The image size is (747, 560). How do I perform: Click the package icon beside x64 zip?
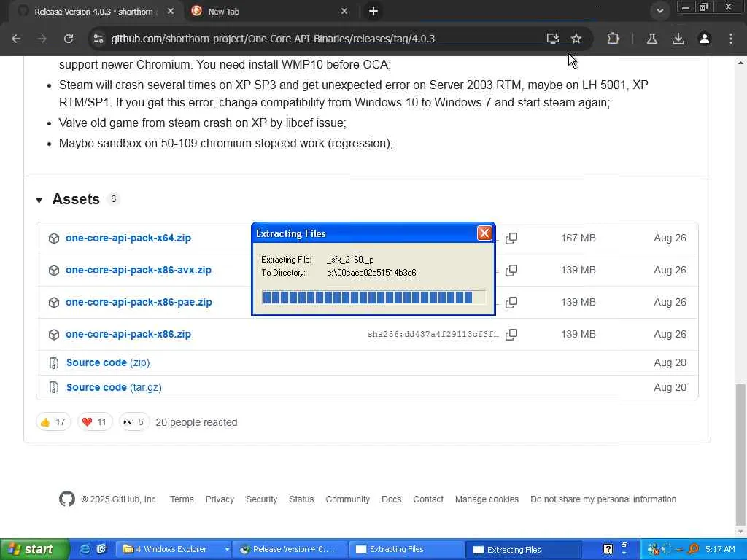pyautogui.click(x=54, y=238)
